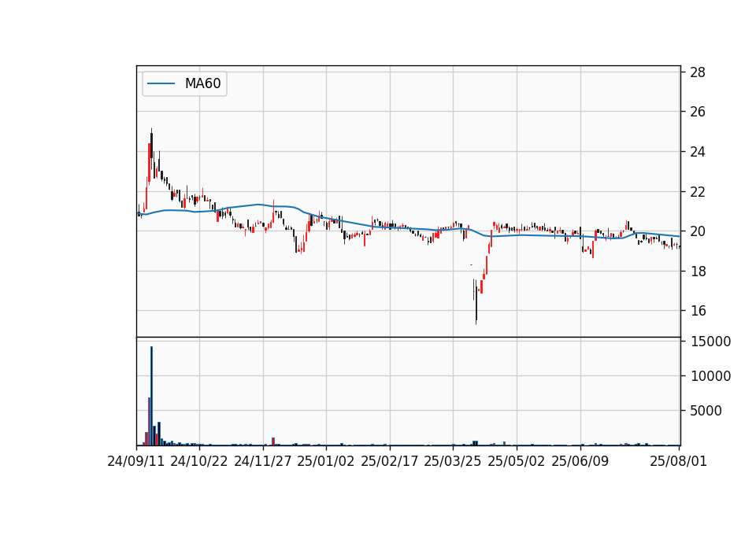Click the 24/11/27 date label
Image resolution: width=756 pixels, height=543 pixels.
coord(263,461)
